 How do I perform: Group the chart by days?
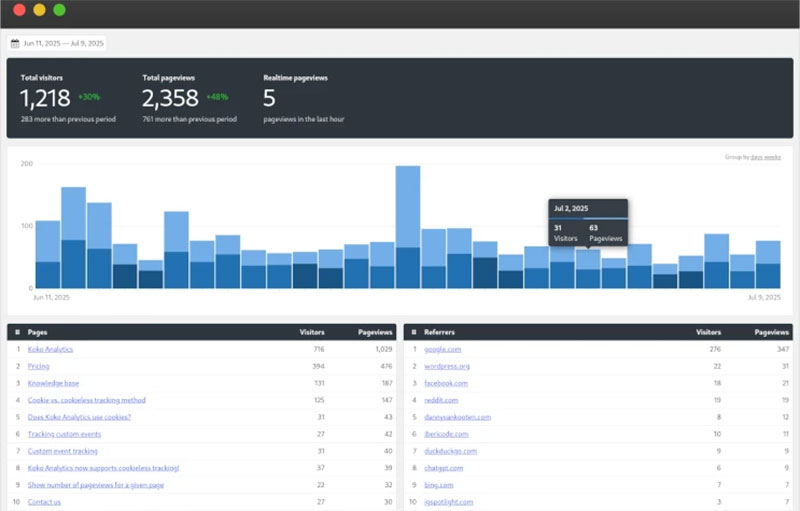tap(756, 157)
